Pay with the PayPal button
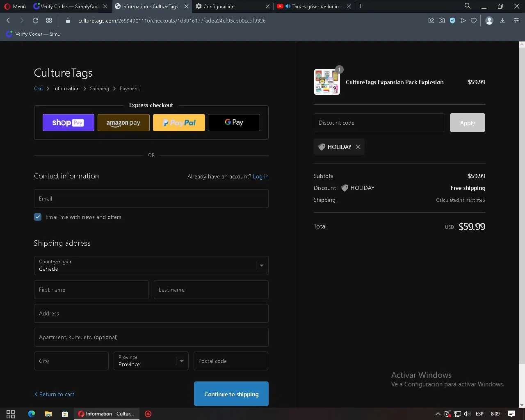 [179, 123]
